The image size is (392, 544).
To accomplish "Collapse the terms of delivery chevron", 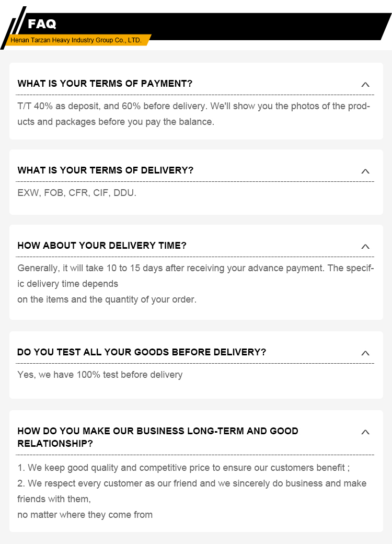I will click(365, 171).
